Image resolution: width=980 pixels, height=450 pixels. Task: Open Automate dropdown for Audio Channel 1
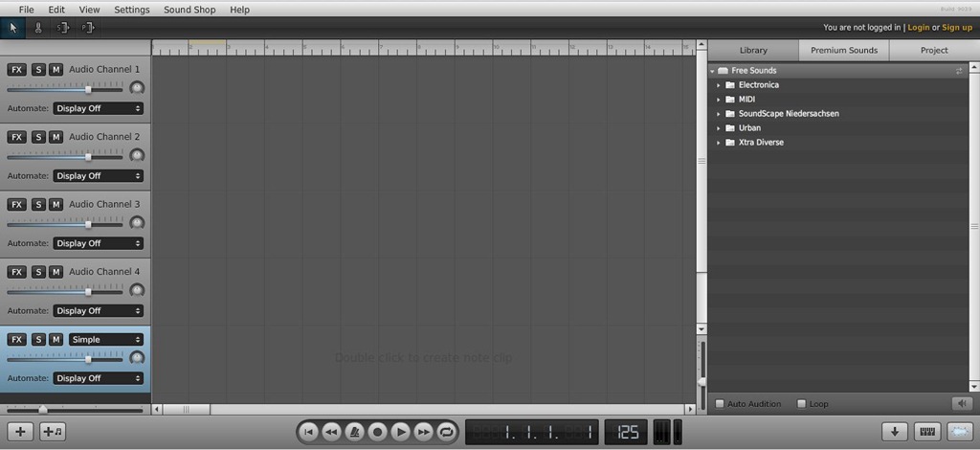click(x=99, y=109)
